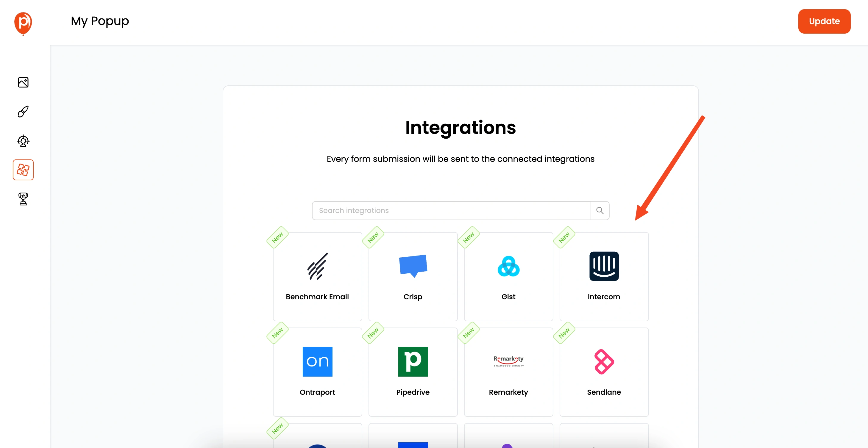The image size is (868, 448).
Task: Click the Benchmark Email integration icon
Action: [x=317, y=266]
